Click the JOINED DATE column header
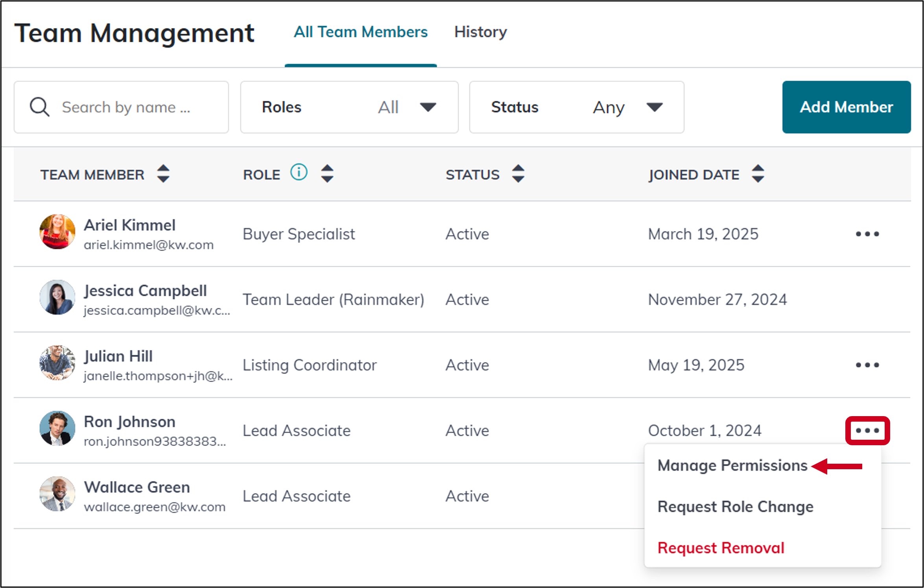Viewport: 924px width, 588px height. point(694,175)
